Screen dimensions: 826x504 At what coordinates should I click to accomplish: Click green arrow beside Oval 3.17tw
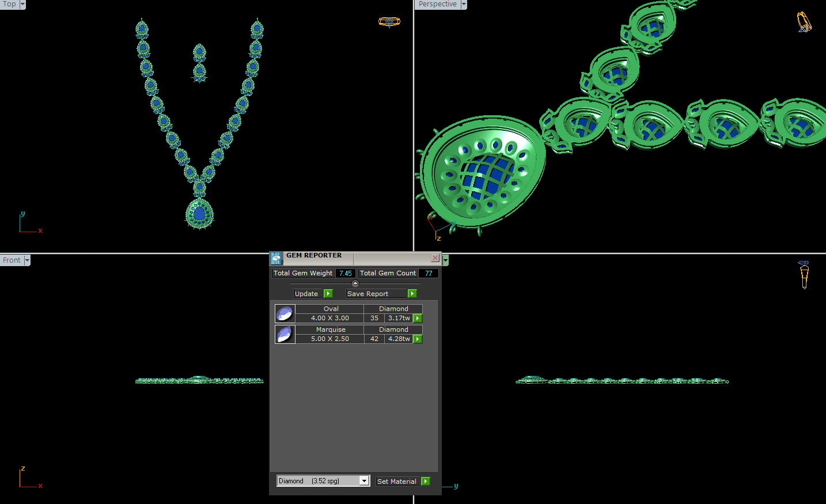point(418,319)
